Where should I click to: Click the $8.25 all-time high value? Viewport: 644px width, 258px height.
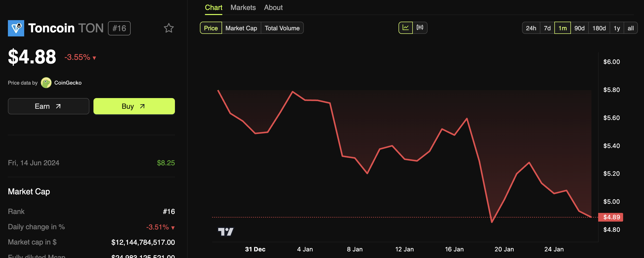(x=166, y=163)
